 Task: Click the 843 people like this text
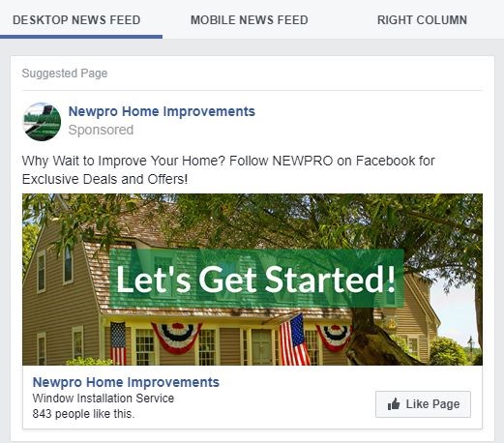click(x=83, y=414)
